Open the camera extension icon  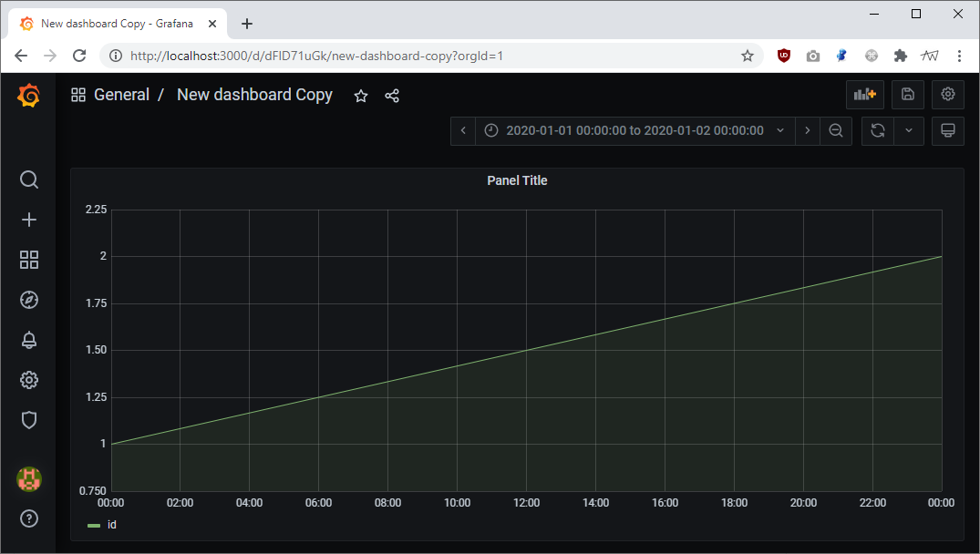click(x=812, y=56)
